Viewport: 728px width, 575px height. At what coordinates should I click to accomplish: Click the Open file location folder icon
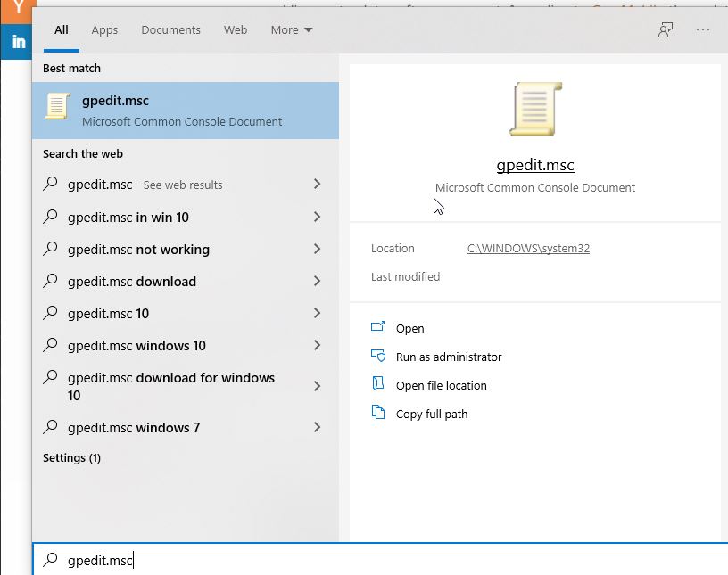coord(378,384)
